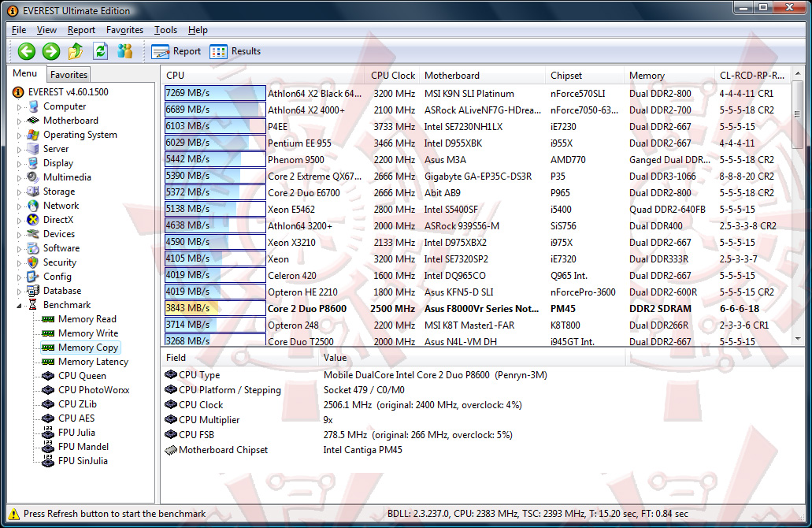Expand the Storage tree node

(19, 192)
